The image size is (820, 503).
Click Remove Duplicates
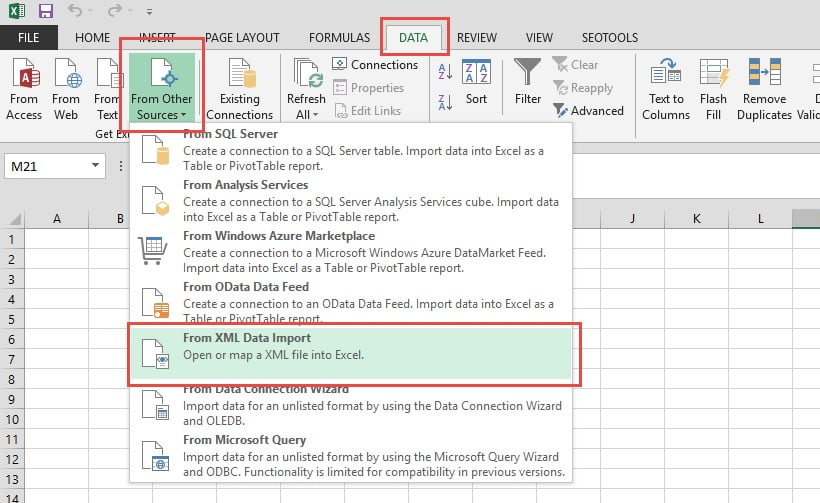click(x=764, y=89)
